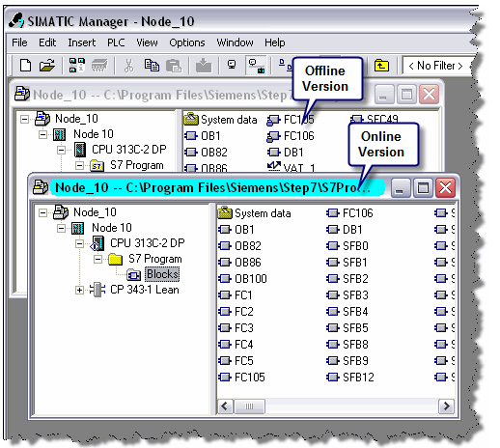Collapse Node_10 project in offline window tree

pos(24,119)
